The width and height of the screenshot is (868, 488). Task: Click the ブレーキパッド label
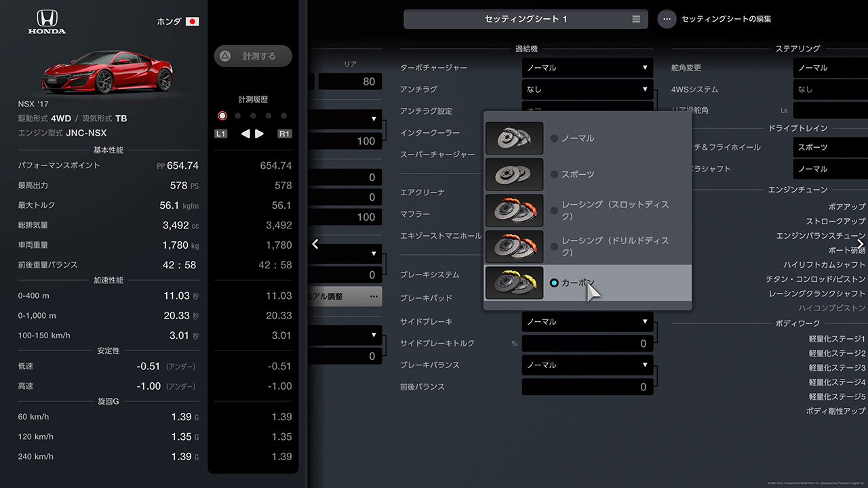(426, 298)
